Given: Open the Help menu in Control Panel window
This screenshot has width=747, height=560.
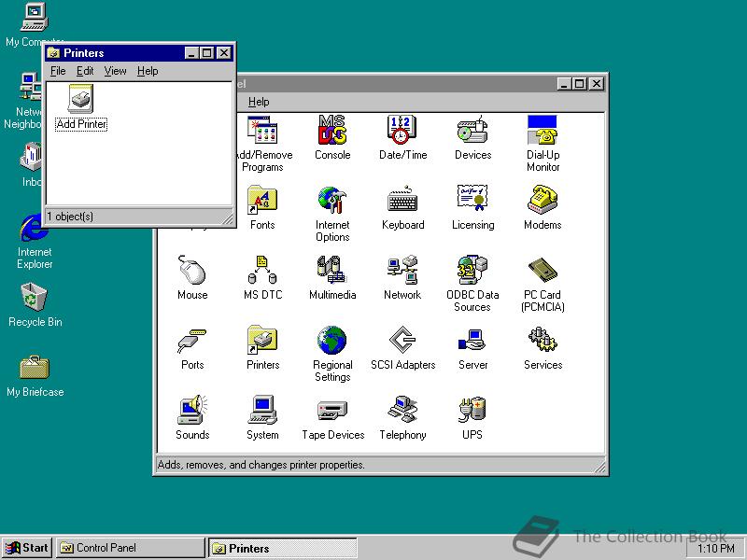Looking at the screenshot, I should pos(259,102).
